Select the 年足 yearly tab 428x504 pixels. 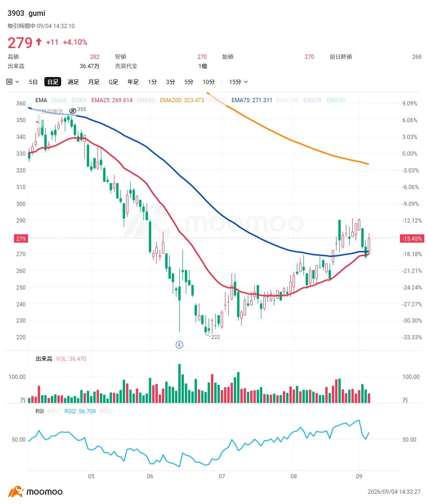click(x=133, y=82)
